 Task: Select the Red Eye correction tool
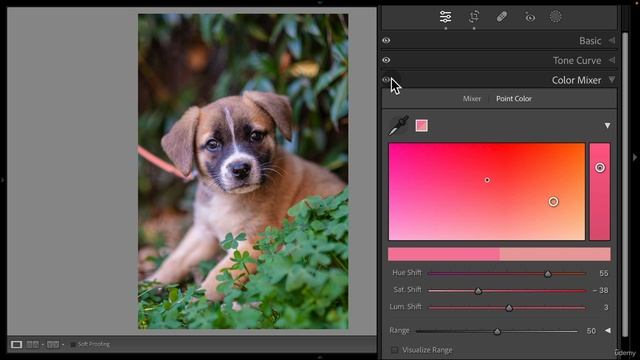pos(529,17)
